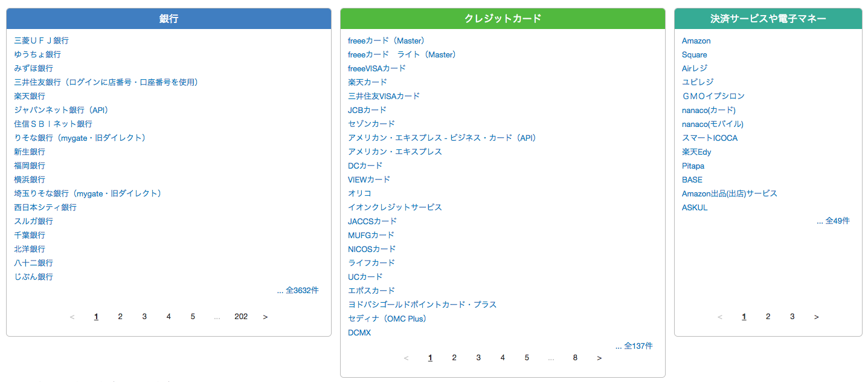Open 福岡銀行 link
868x382 pixels.
point(30,166)
